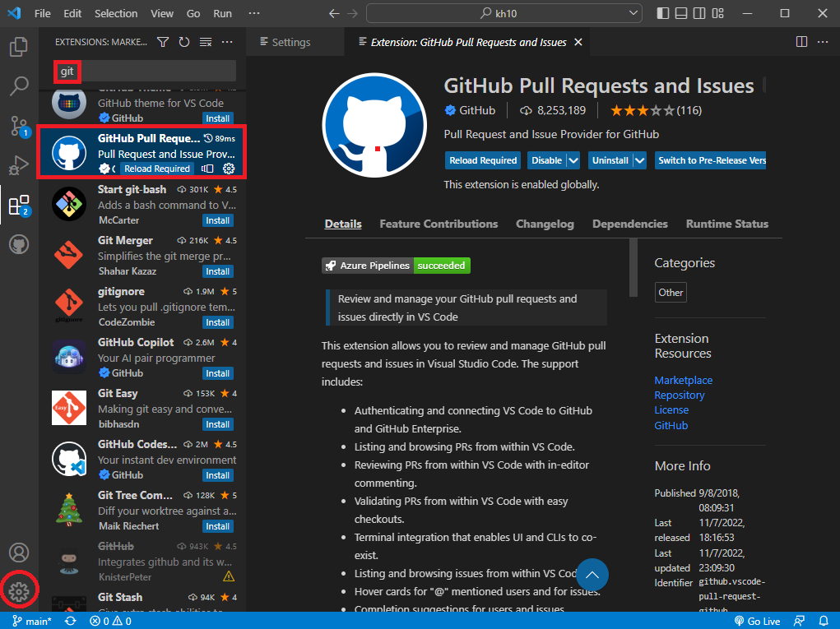Open the Explorer view in activity bar
The height and width of the screenshot is (629, 840).
pyautogui.click(x=19, y=47)
